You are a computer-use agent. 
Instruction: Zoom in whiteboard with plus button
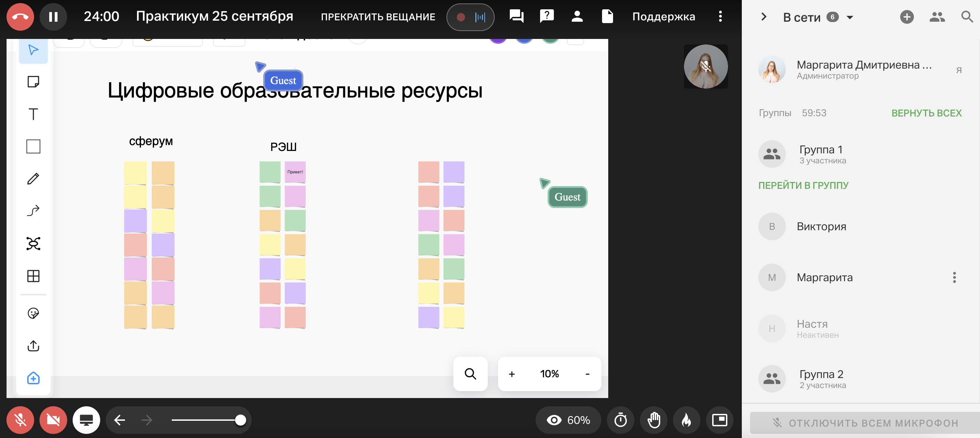(x=512, y=374)
